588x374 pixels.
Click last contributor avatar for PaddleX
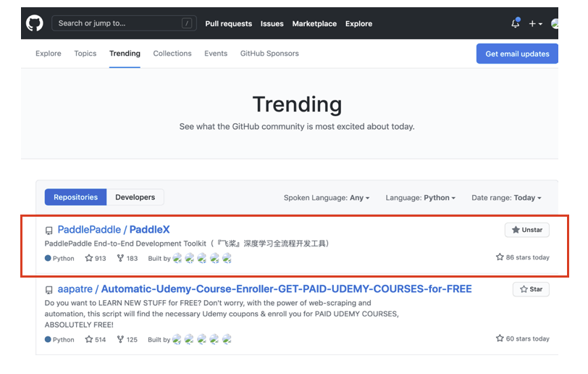click(227, 258)
